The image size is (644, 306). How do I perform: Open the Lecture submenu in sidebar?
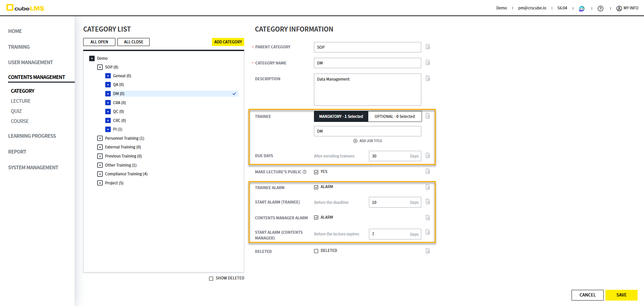pos(20,101)
